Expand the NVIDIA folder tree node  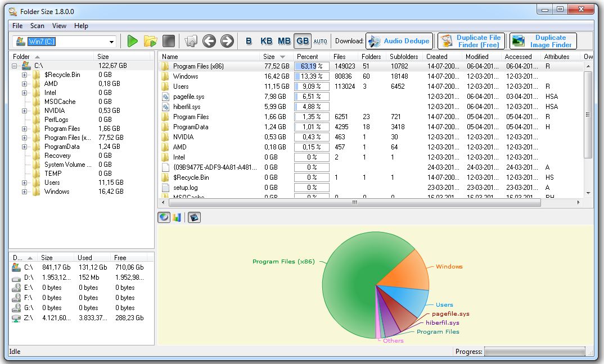(x=24, y=111)
